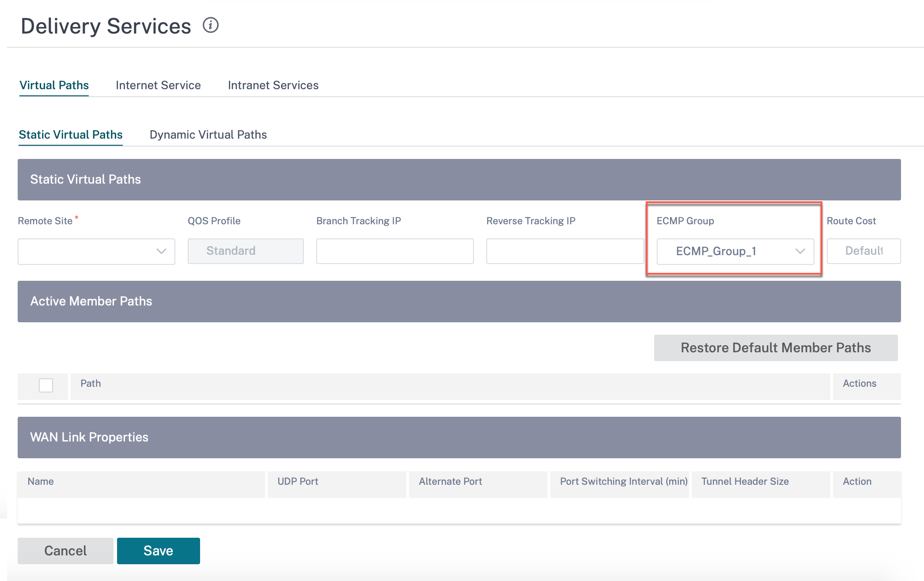Viewport: 924px width, 581px height.
Task: Click the Actions column header
Action: pyautogui.click(x=867, y=386)
